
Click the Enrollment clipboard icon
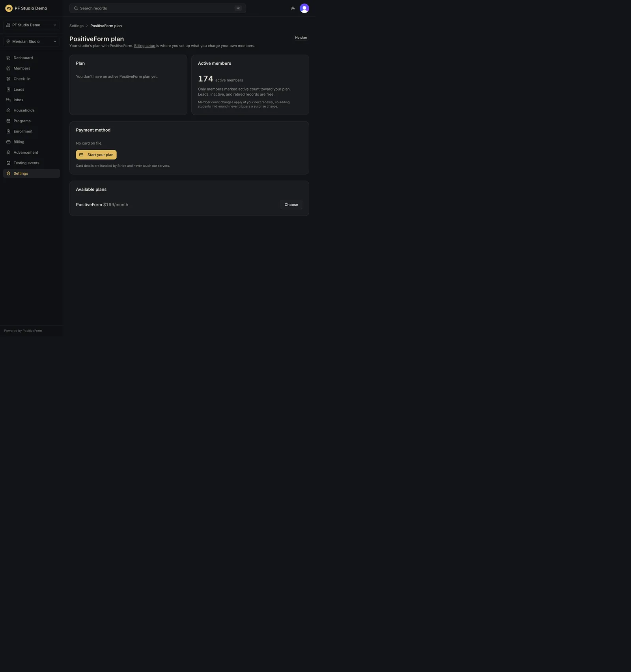(x=8, y=132)
